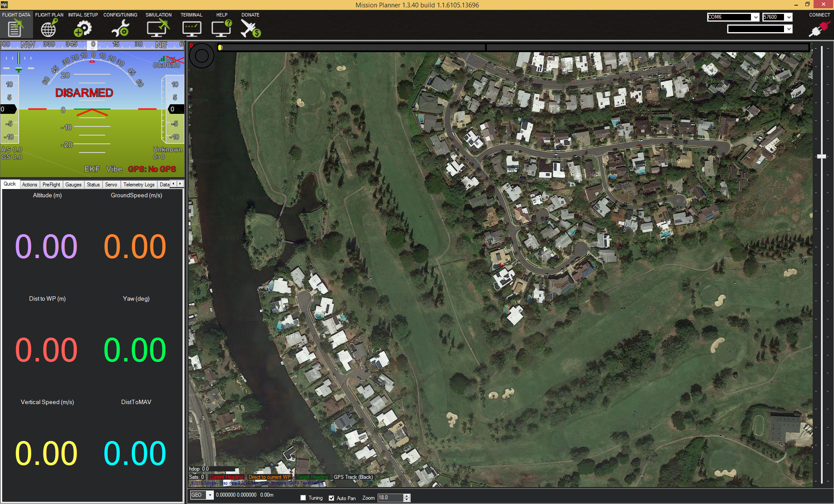Open Initial Setup gear icon
This screenshot has width=834, height=504.
(83, 28)
